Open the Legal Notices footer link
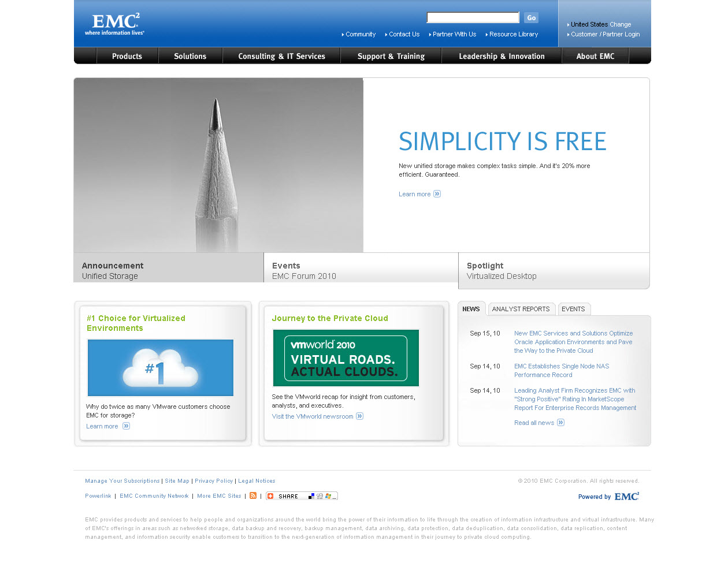 (257, 481)
